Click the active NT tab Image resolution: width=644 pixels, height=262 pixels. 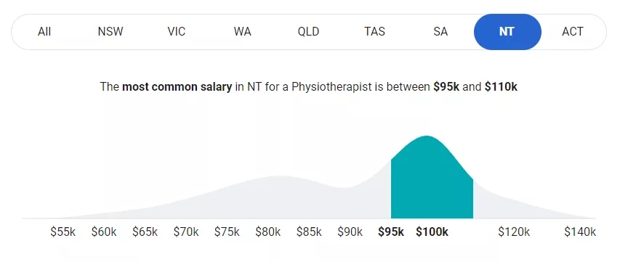pyautogui.click(x=507, y=32)
